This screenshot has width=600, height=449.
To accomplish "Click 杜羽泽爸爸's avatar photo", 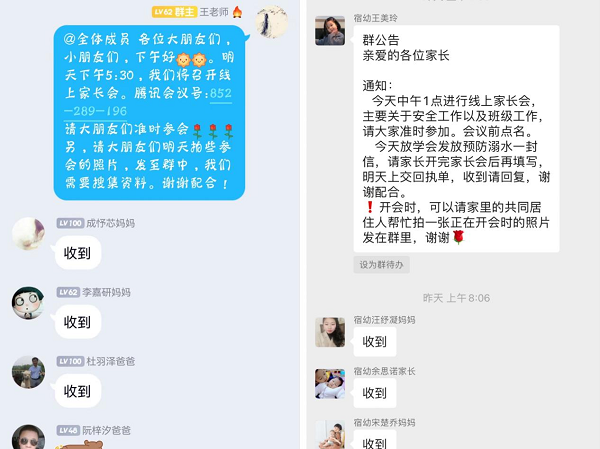I will pos(28,372).
